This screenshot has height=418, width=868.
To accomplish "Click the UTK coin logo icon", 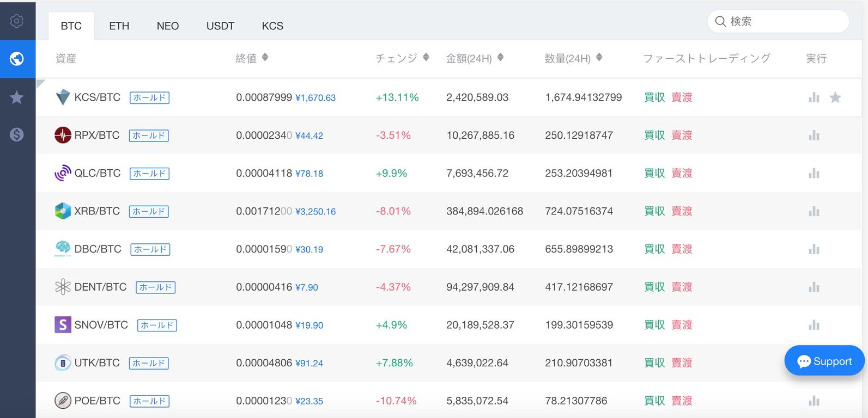I will click(63, 363).
